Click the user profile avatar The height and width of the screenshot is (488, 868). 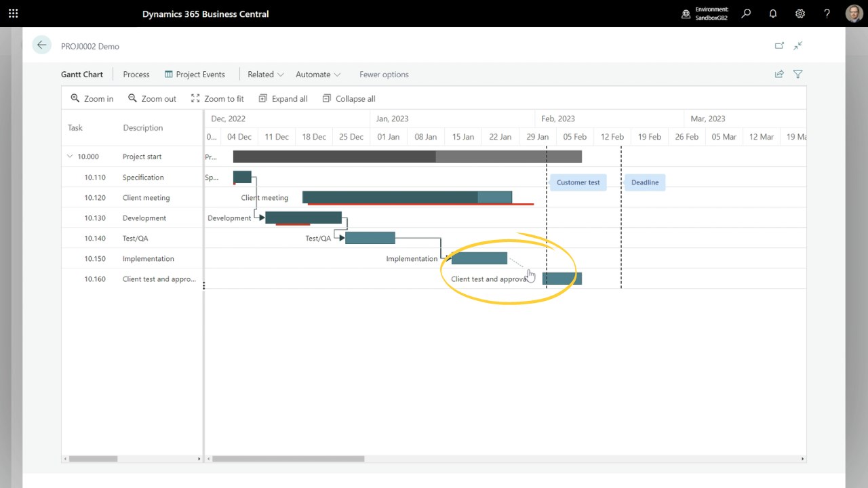click(854, 14)
